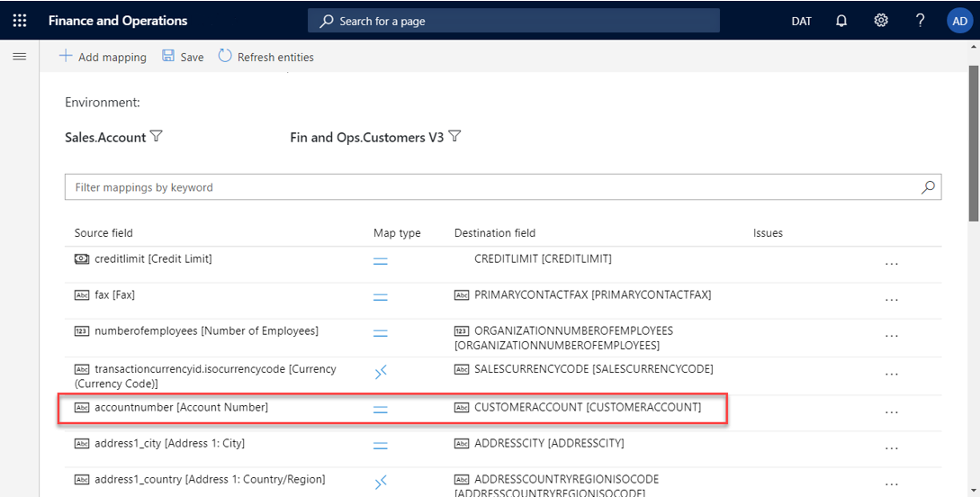Expand the hamburger navigation pane
Screen dimensions: 980x497
click(x=20, y=56)
